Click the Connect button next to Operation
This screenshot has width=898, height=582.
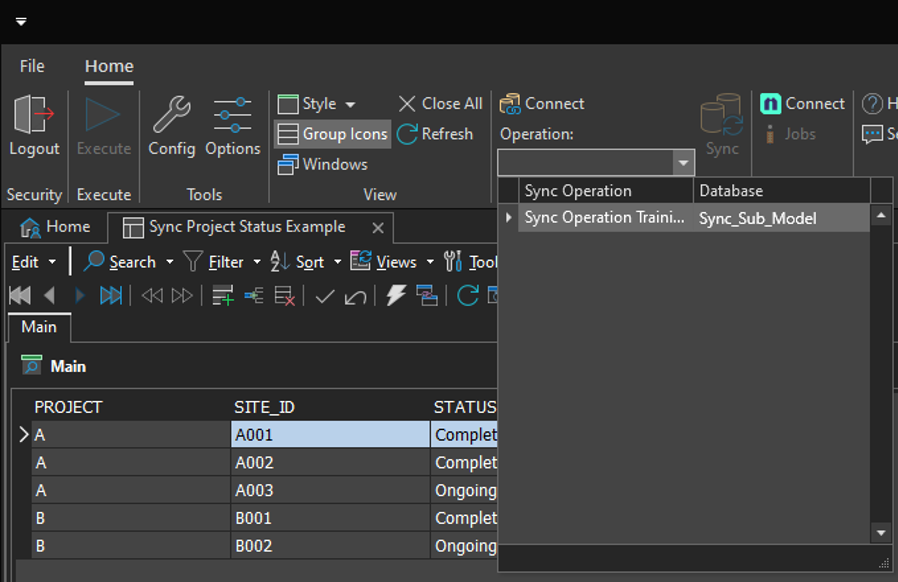pos(541,103)
